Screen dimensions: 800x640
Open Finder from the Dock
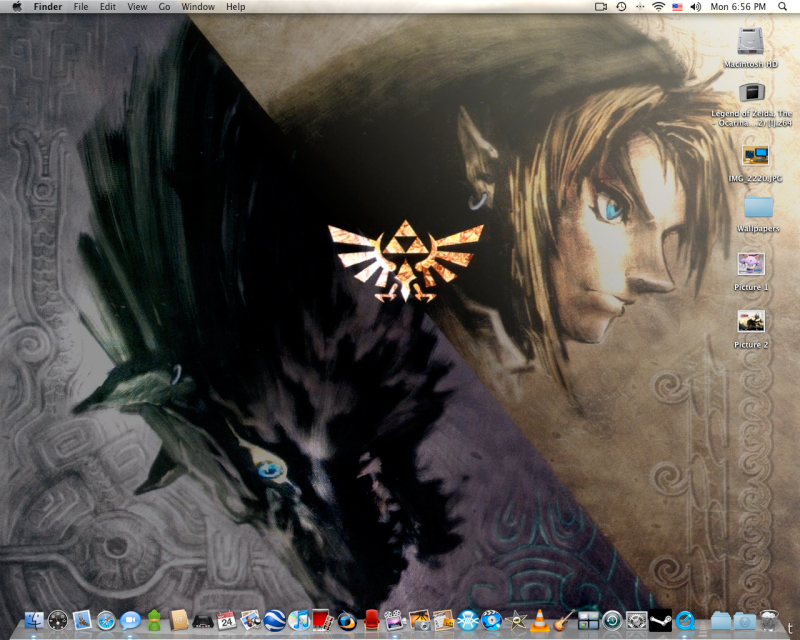click(34, 621)
